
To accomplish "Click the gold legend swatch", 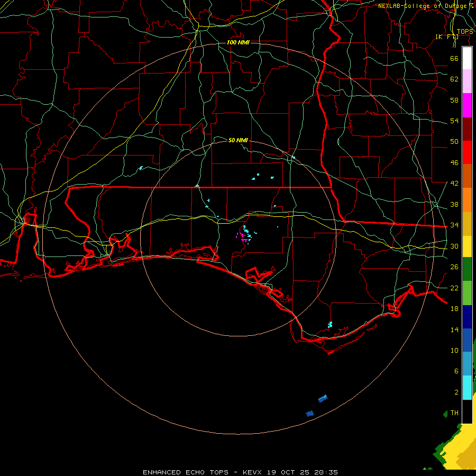I will click(467, 224).
